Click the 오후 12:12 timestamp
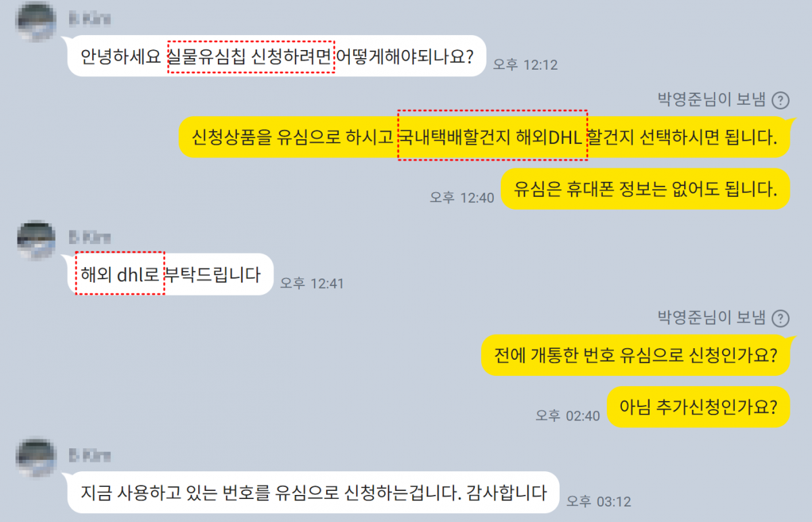The height and width of the screenshot is (522, 812). click(525, 65)
